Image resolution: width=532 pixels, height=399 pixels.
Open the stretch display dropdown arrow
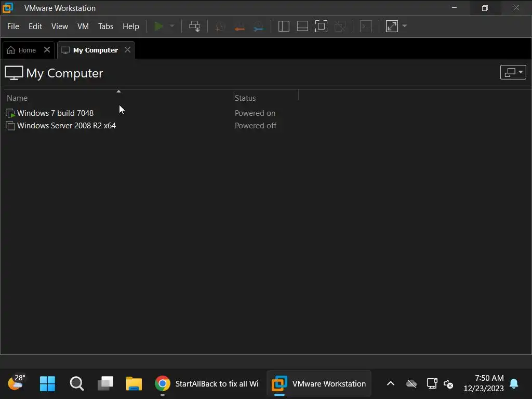[404, 26]
